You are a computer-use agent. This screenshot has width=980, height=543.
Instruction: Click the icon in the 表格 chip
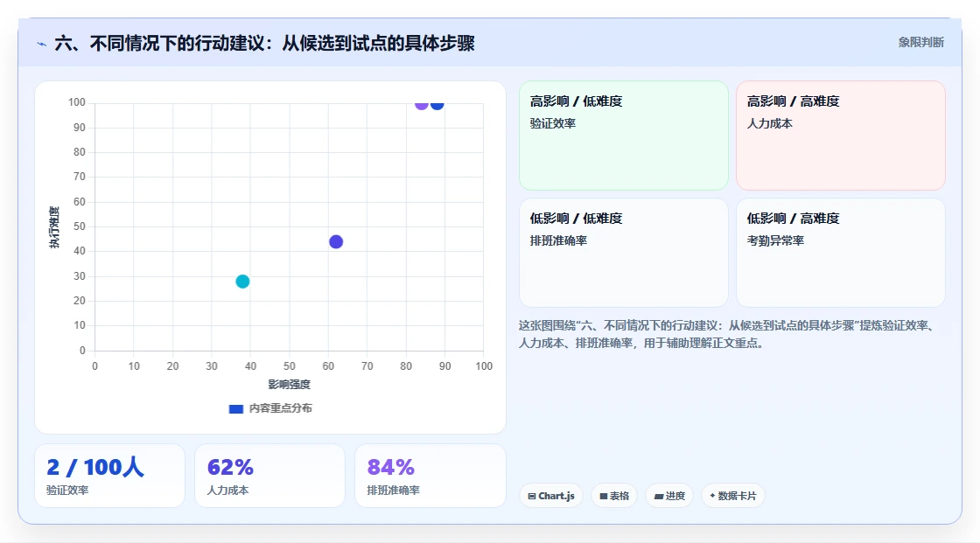(604, 496)
